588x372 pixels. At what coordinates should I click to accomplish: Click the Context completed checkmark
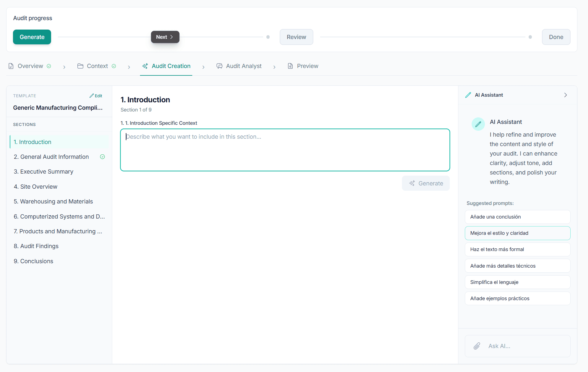click(114, 66)
